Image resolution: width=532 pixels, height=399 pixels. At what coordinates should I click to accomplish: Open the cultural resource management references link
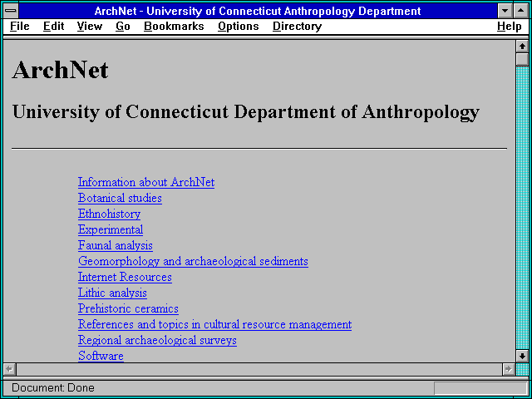pyautogui.click(x=214, y=324)
